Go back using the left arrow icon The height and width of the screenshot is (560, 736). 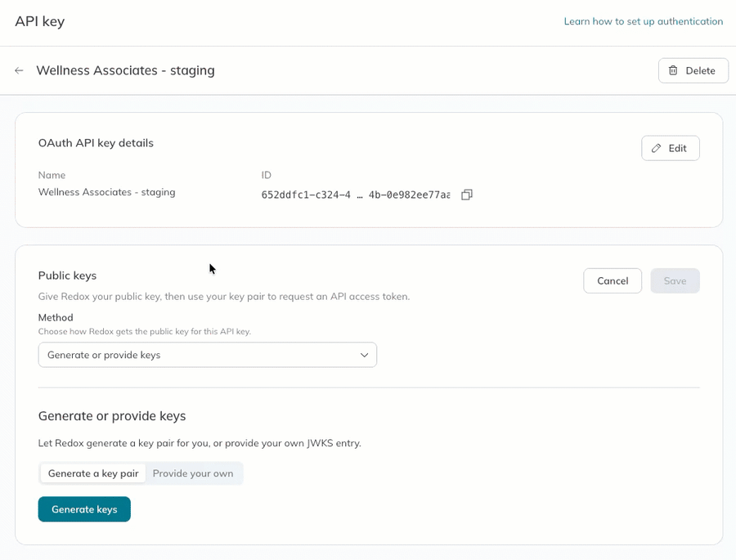tap(19, 70)
